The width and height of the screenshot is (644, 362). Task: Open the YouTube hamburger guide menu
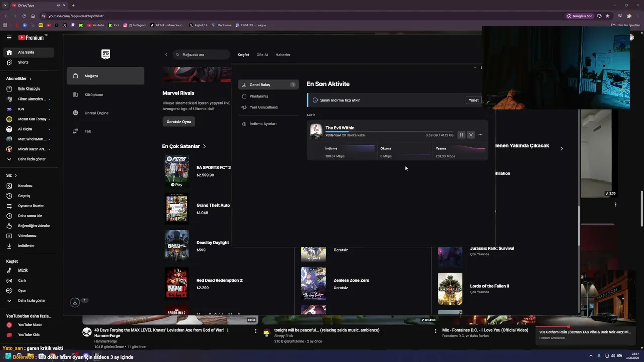pos(9,38)
